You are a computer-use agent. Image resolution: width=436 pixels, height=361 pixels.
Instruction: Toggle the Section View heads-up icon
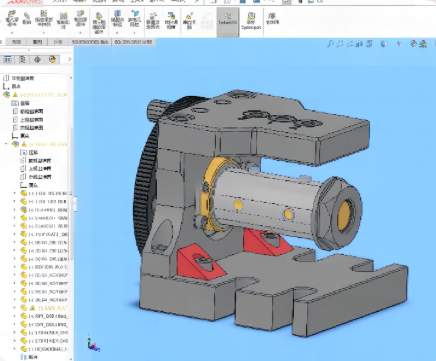pyautogui.click(x=359, y=44)
